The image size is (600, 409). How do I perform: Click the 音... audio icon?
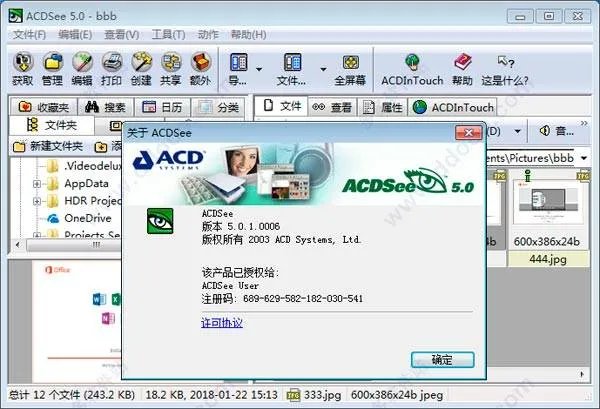[545, 131]
